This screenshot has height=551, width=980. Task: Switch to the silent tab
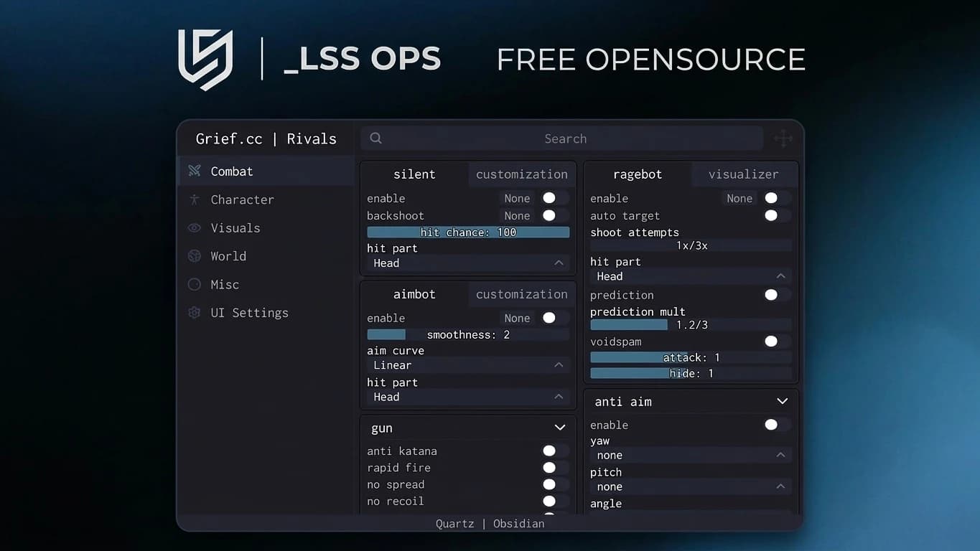414,174
